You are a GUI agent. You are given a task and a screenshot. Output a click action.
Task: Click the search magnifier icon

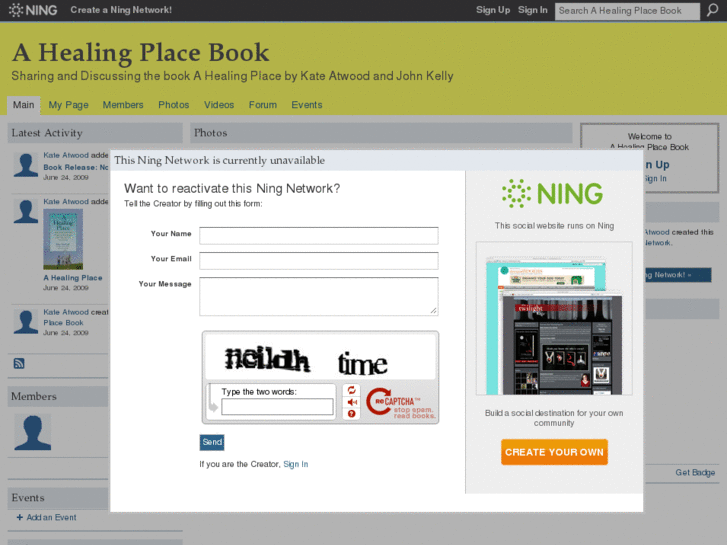(712, 10)
